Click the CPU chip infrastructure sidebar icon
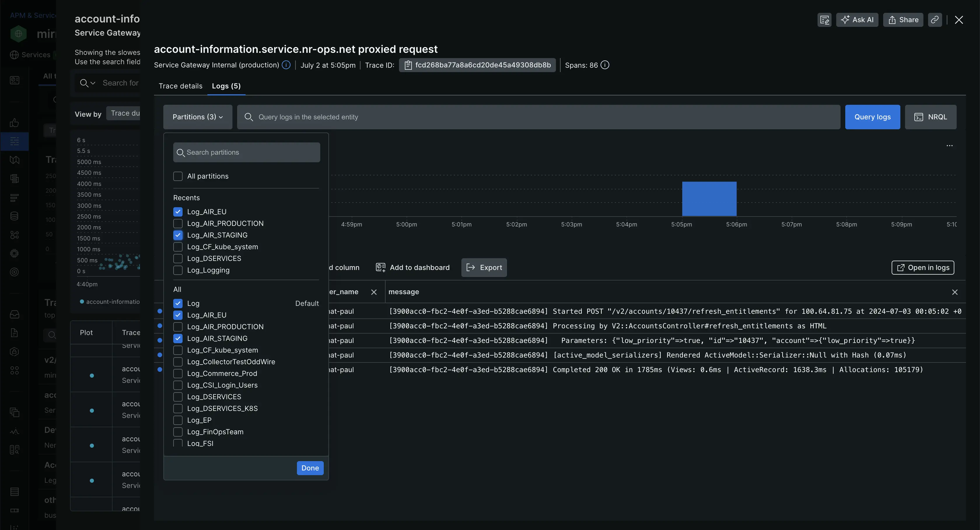 pyautogui.click(x=14, y=253)
